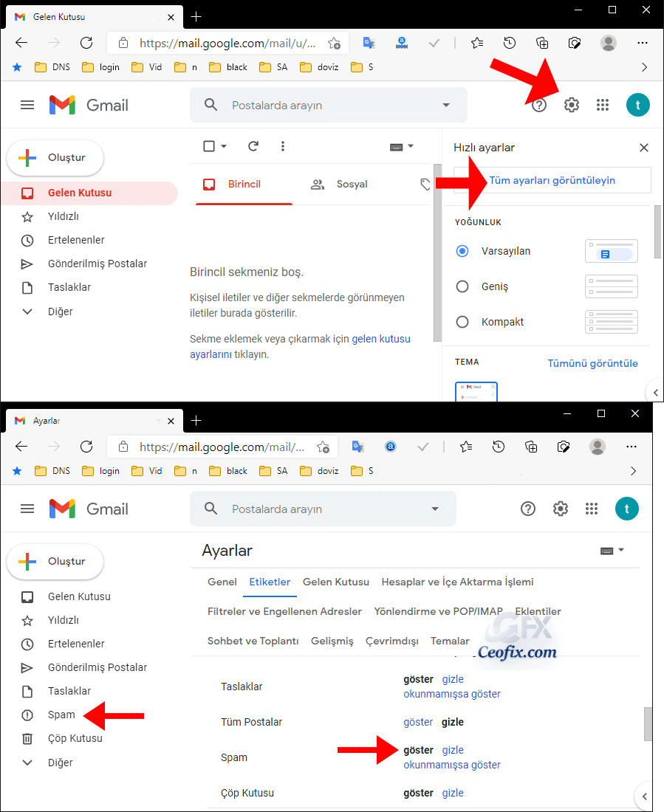Click Oluştur button in Ayarlar window
This screenshot has width=664, height=812.
click(x=55, y=561)
